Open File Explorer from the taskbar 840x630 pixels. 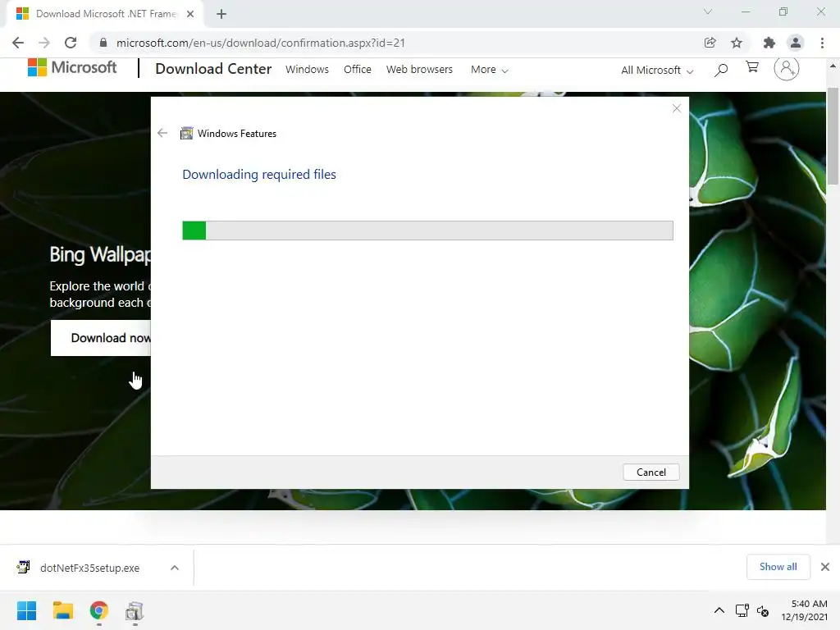[x=62, y=610]
